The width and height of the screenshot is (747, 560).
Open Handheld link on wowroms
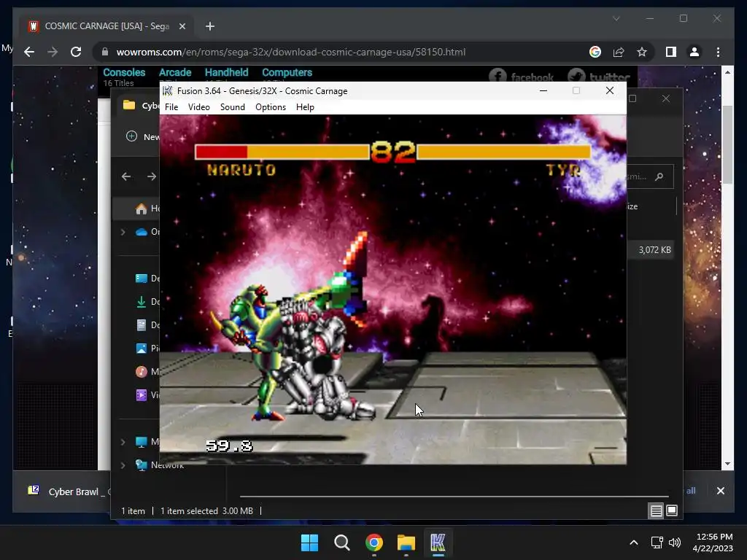click(x=226, y=72)
